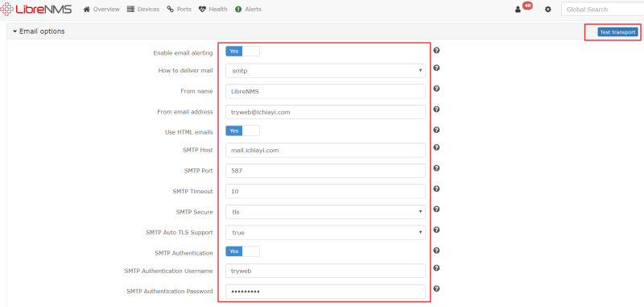Open the settings gear menu

(548, 9)
